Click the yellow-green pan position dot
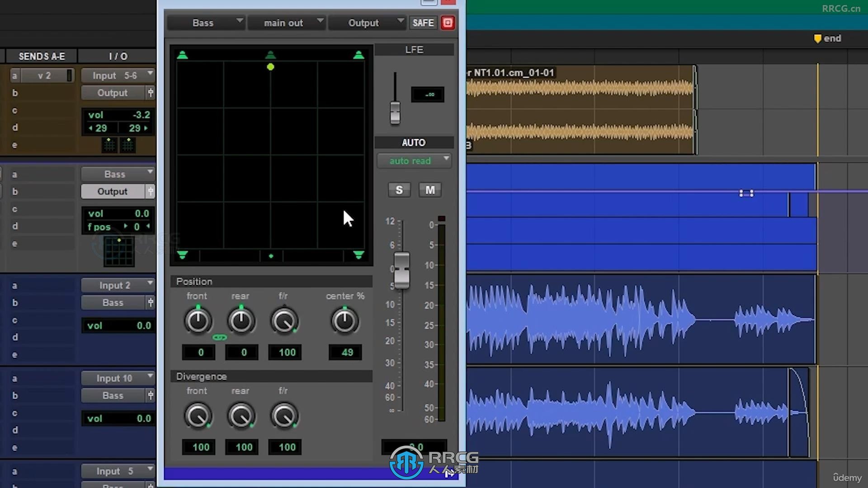This screenshot has width=868, height=488. coord(270,67)
